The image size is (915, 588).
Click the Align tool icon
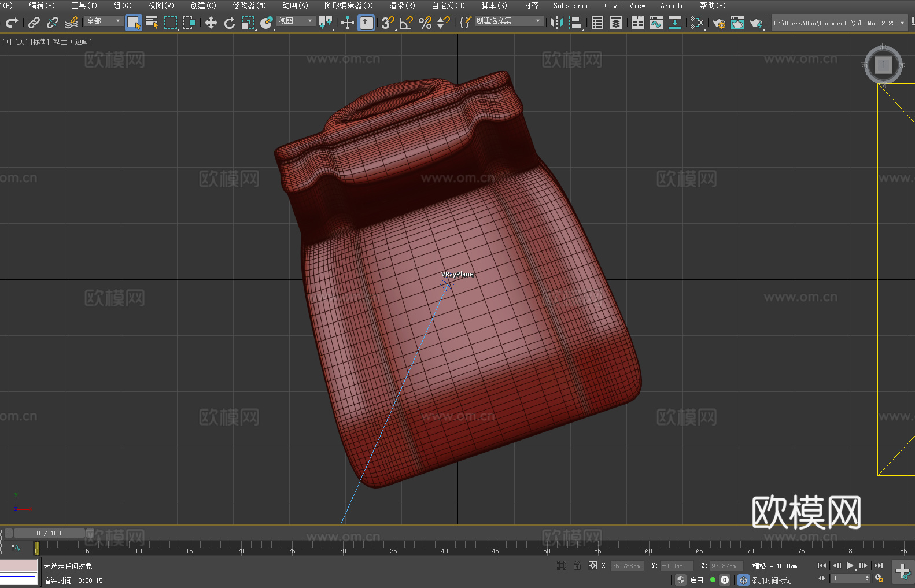tap(575, 23)
